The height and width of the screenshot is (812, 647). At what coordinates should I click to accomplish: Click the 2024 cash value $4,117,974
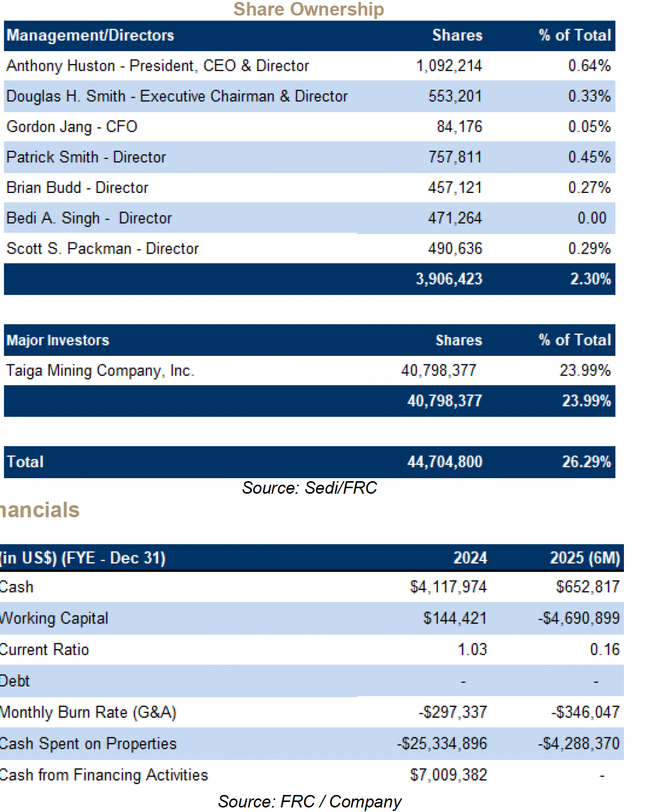(x=448, y=587)
